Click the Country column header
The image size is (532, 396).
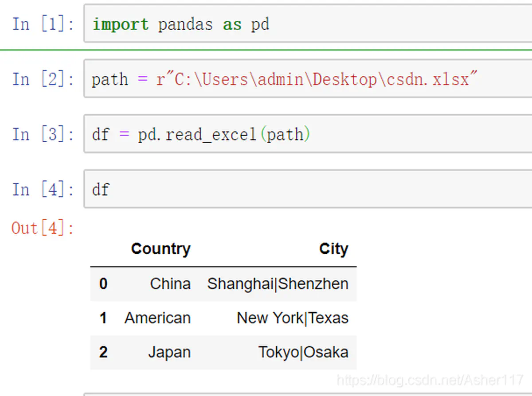160,249
